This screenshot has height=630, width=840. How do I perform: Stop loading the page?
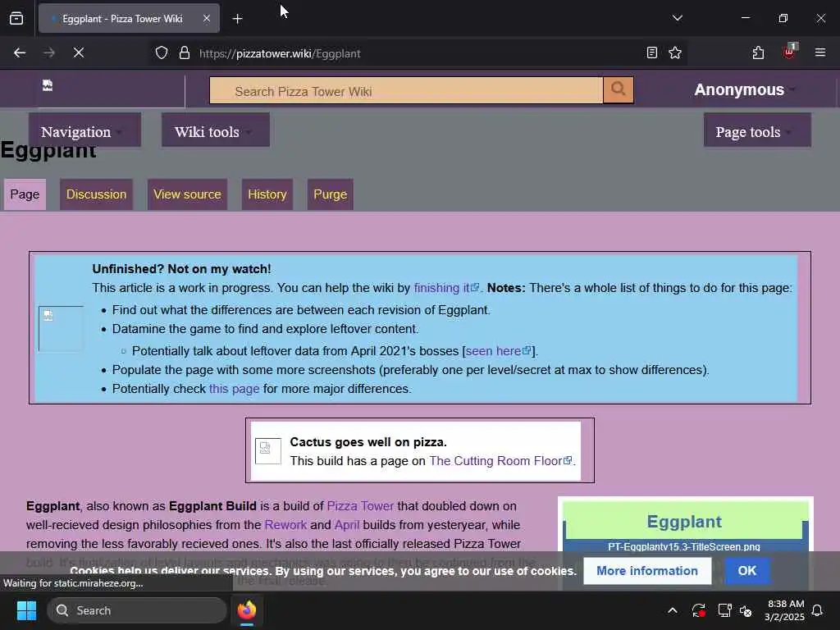tap(79, 53)
